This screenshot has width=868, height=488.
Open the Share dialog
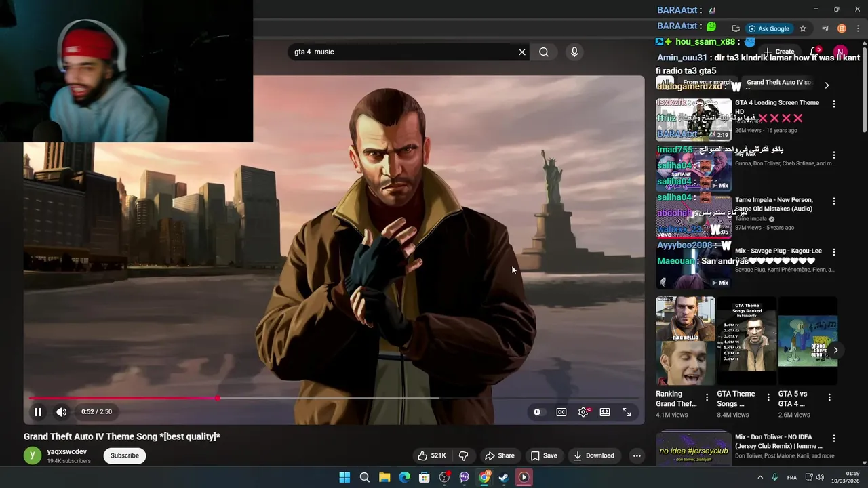pos(499,455)
